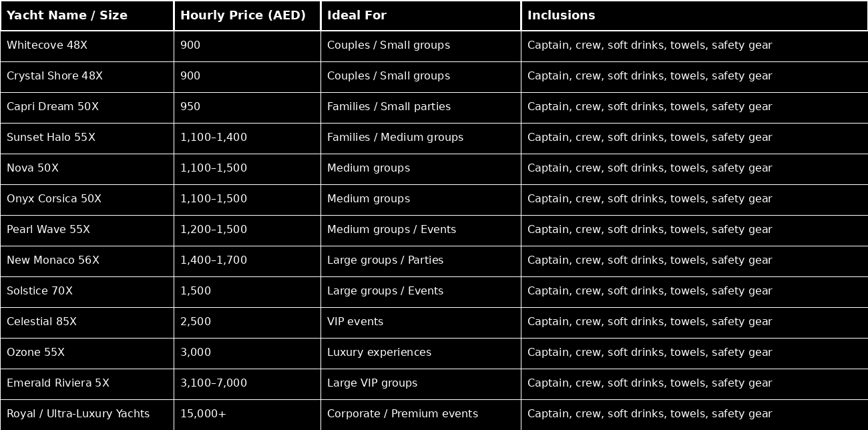Click the 'Luxury experiences' cell

(x=379, y=353)
